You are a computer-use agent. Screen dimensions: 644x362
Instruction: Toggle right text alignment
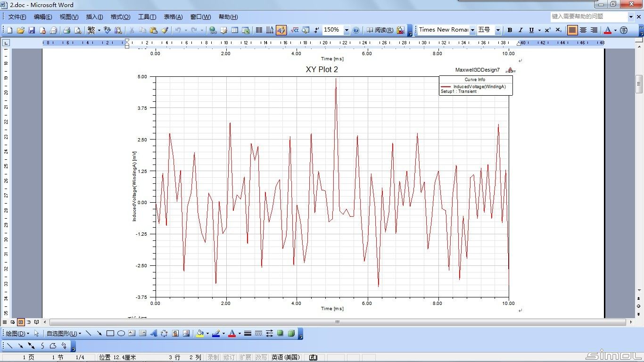594,30
